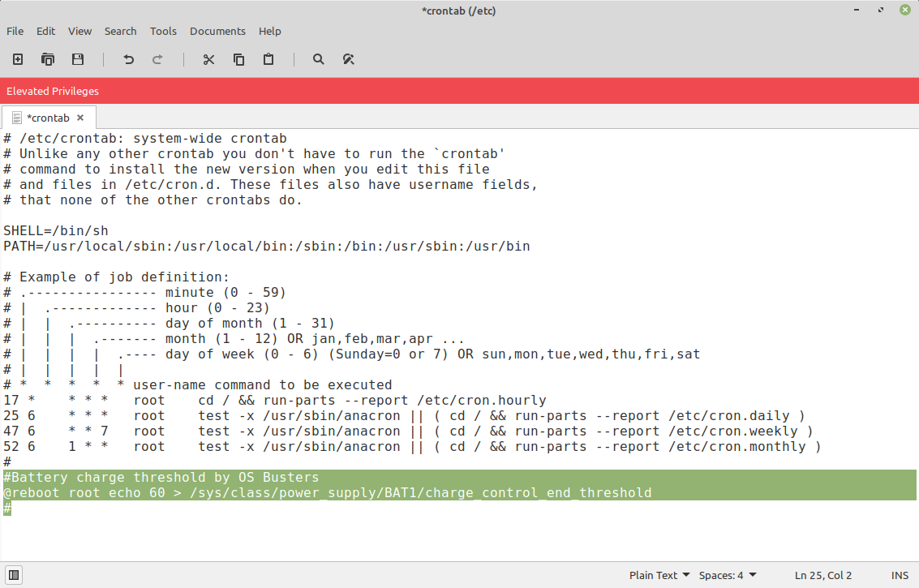Click the @reboot root echo 60 line

[x=328, y=492]
